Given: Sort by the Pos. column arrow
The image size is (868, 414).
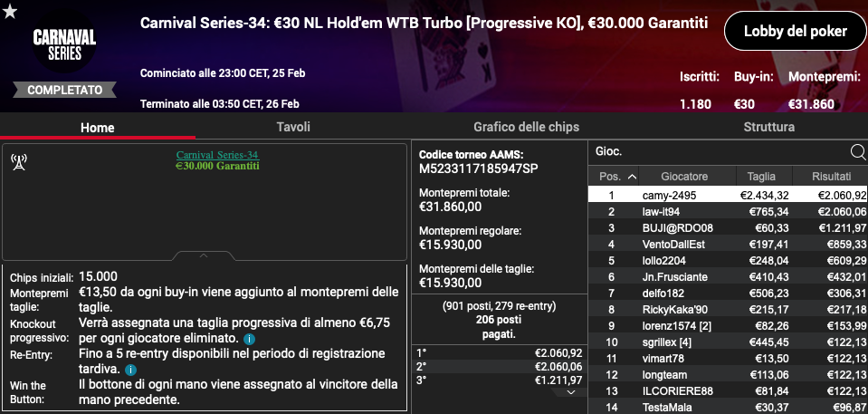Looking at the screenshot, I should tap(632, 177).
